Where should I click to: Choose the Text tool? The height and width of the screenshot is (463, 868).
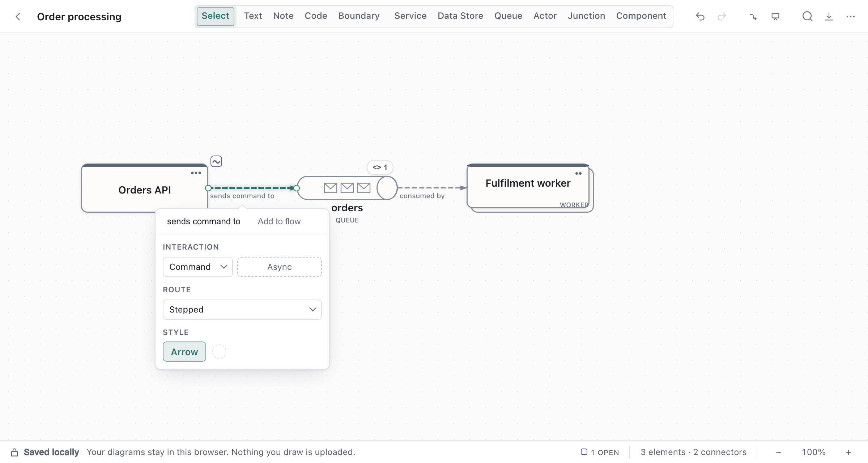click(253, 16)
